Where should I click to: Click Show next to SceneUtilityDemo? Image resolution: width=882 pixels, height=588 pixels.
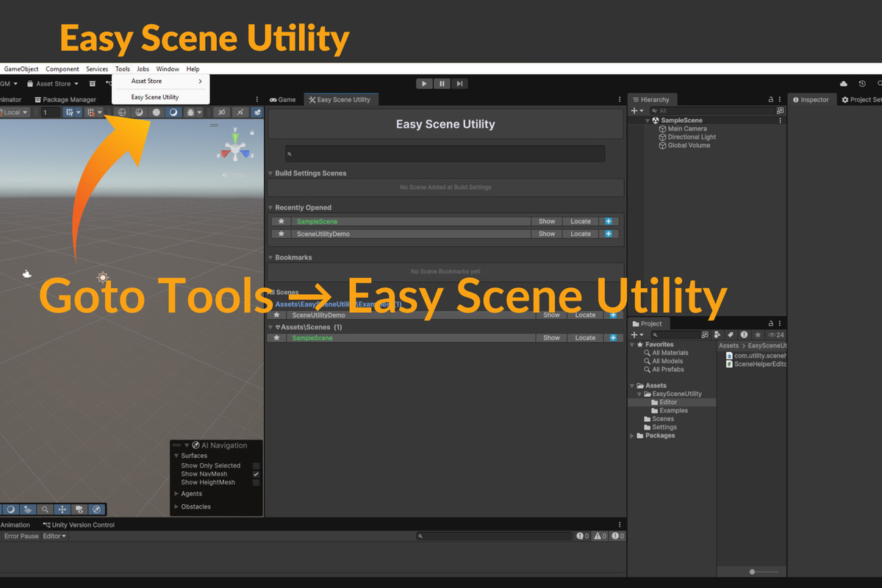(x=546, y=233)
